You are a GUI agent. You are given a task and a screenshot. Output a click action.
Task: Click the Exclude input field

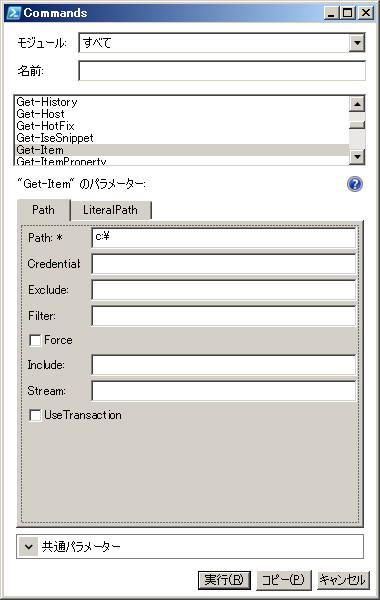point(224,290)
